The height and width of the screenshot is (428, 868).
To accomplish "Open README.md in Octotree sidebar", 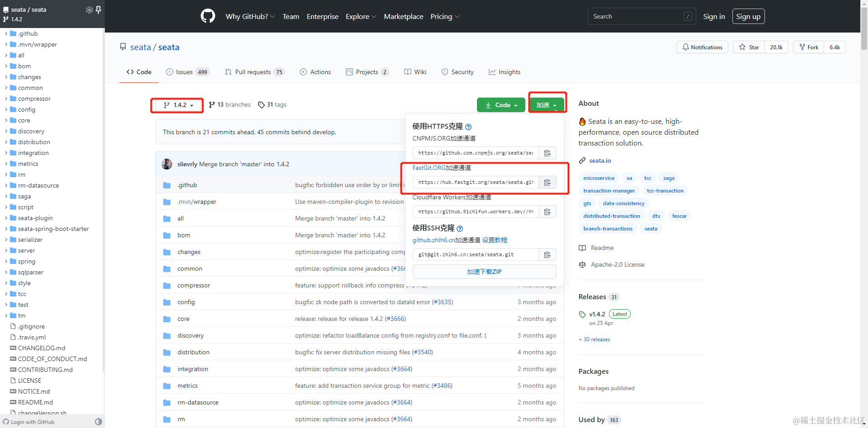I will [35, 402].
